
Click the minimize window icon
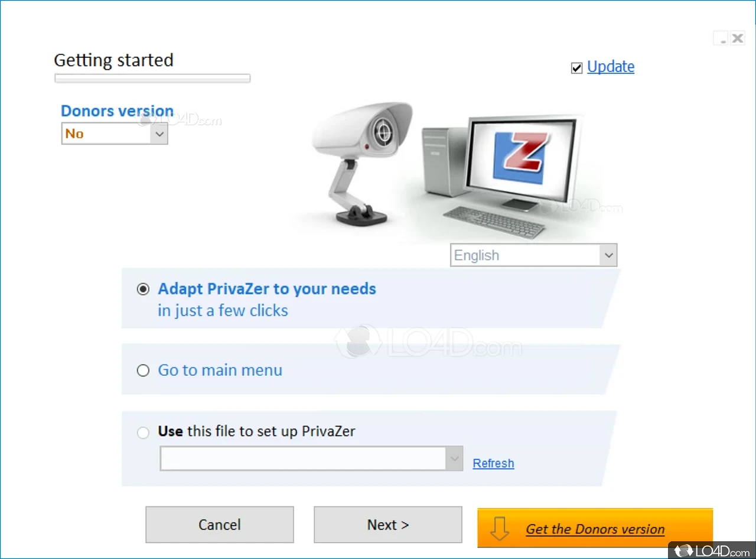point(721,38)
